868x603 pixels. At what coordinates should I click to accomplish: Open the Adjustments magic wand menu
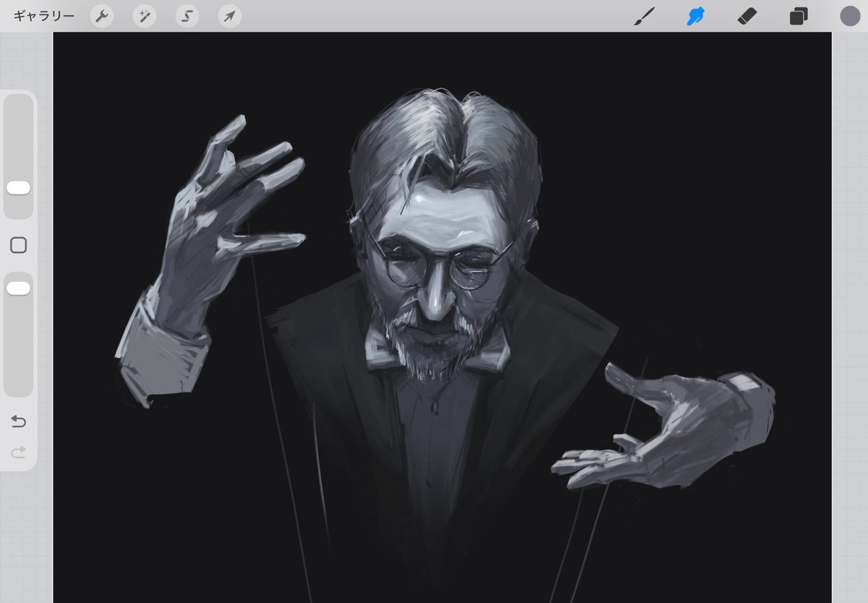[145, 16]
